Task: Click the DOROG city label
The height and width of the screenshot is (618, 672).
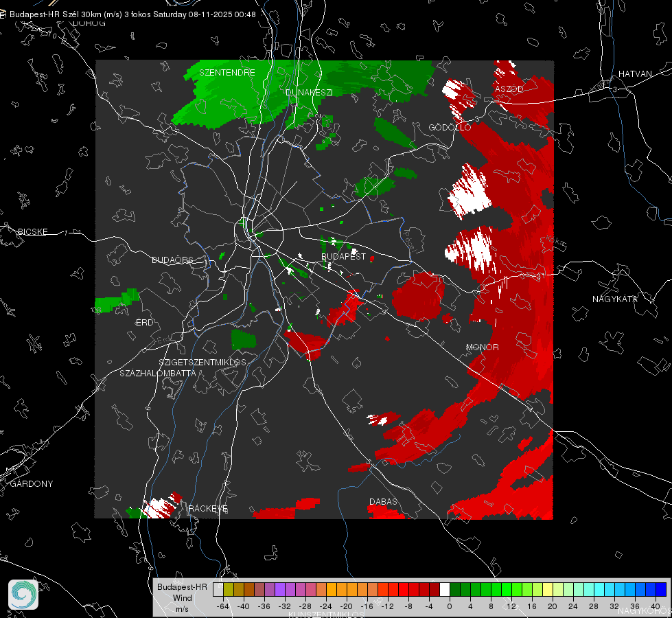Action: pos(89,23)
